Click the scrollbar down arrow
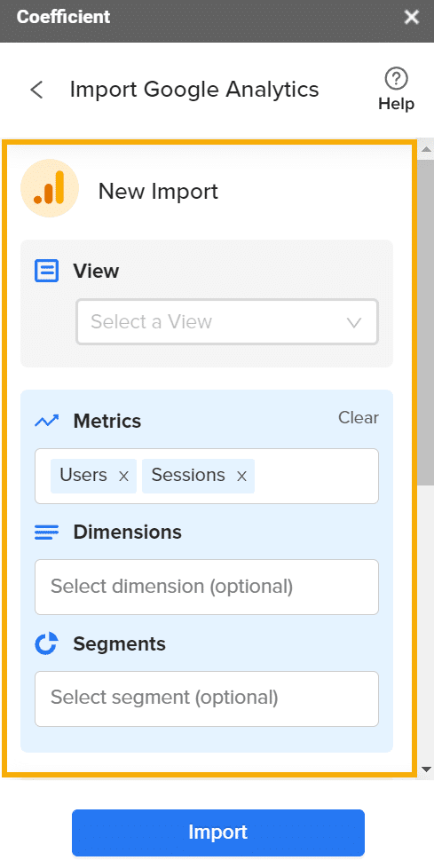 (426, 769)
